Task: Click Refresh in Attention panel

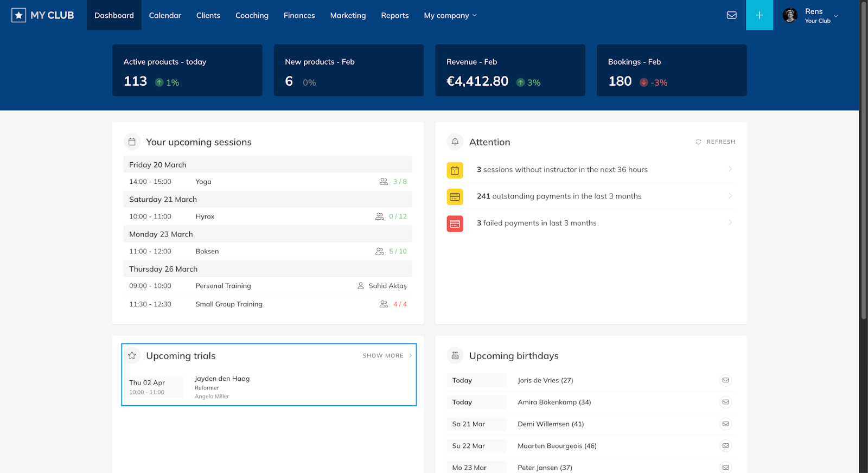Action: [x=716, y=142]
